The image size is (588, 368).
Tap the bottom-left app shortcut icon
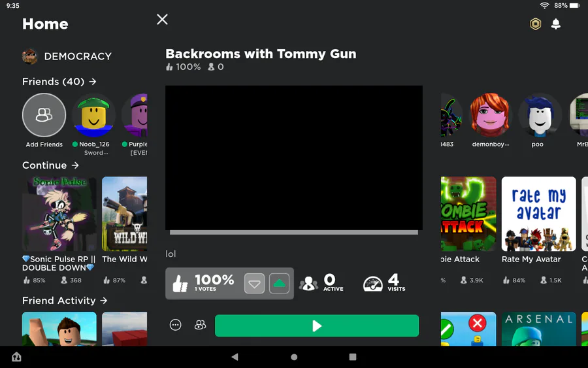(x=16, y=357)
